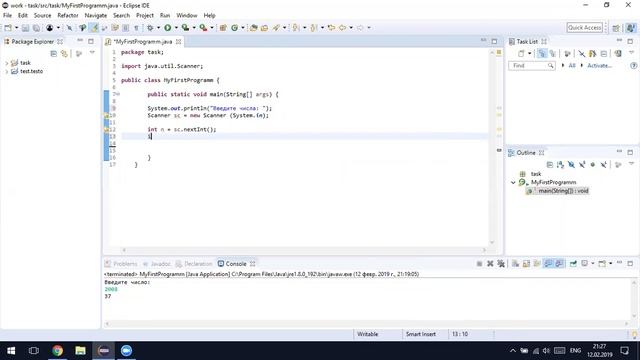Toggle Mark Occurrences in the toolbar
The image size is (640, 360).
pos(94,28)
